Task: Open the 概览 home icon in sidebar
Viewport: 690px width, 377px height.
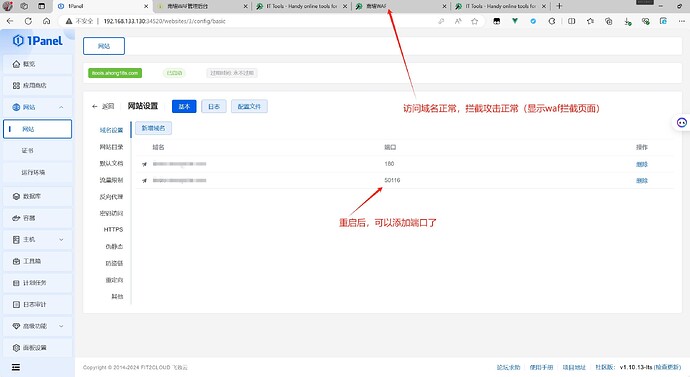Action: coord(16,64)
